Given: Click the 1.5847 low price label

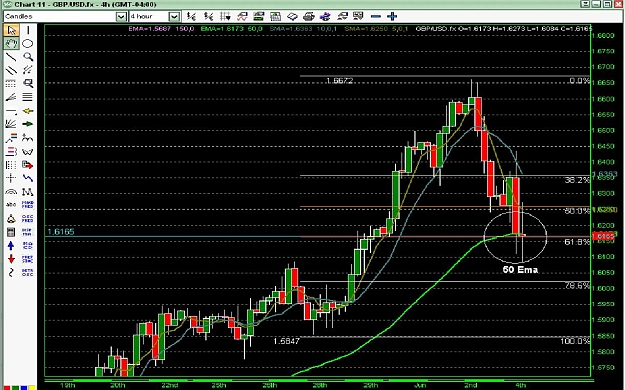Looking at the screenshot, I should tap(286, 341).
